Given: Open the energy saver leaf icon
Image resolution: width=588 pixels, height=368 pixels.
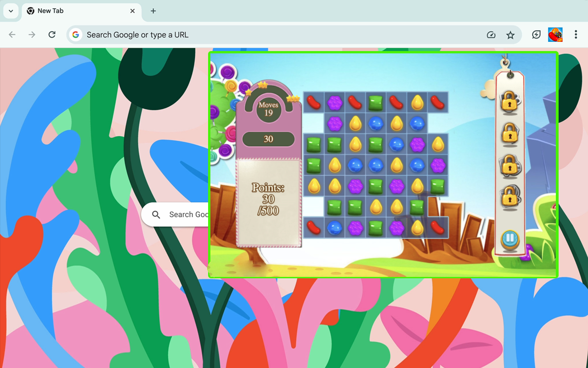Looking at the screenshot, I should coord(536,34).
